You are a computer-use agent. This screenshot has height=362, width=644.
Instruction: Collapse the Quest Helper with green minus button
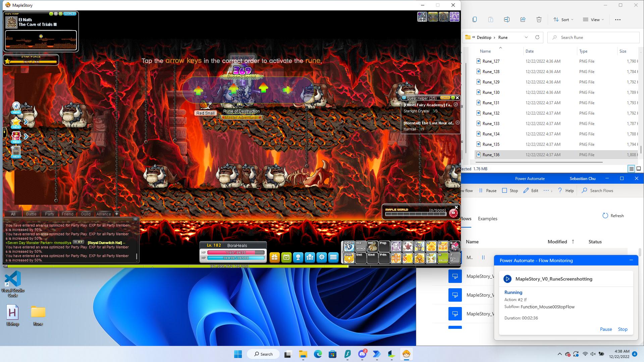click(x=452, y=98)
